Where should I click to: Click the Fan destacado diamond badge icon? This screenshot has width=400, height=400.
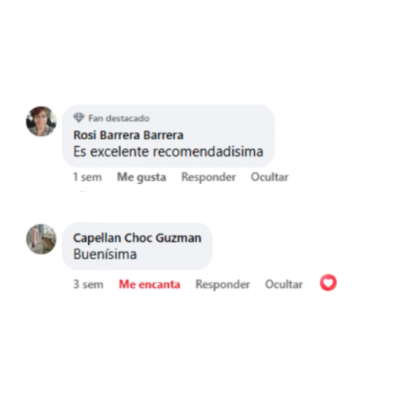79,118
